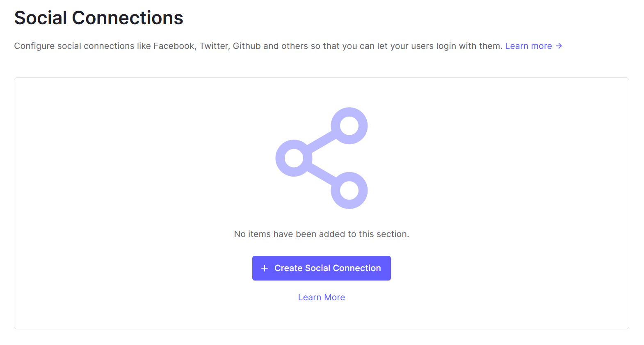
Task: Click the word Github in the description
Action: point(247,46)
